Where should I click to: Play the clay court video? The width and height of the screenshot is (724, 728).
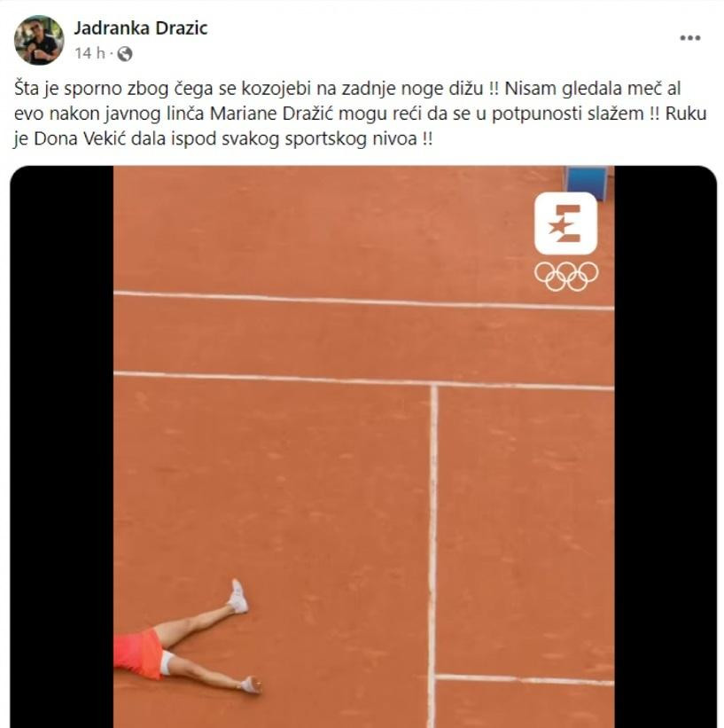point(363,447)
